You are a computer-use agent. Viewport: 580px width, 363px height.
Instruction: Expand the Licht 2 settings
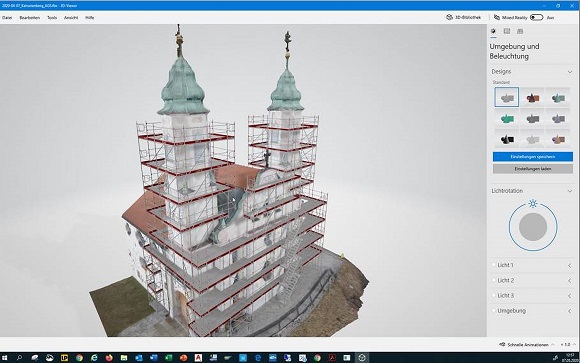(570, 280)
